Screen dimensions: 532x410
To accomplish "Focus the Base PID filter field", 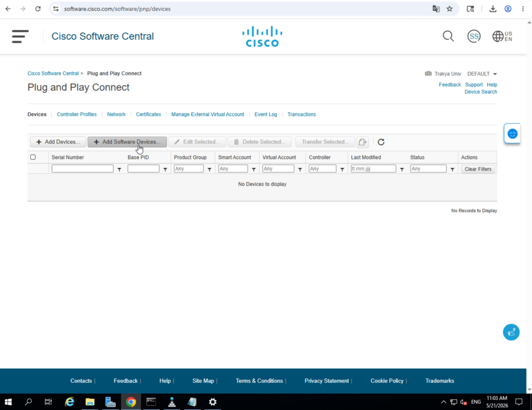I will 143,169.
